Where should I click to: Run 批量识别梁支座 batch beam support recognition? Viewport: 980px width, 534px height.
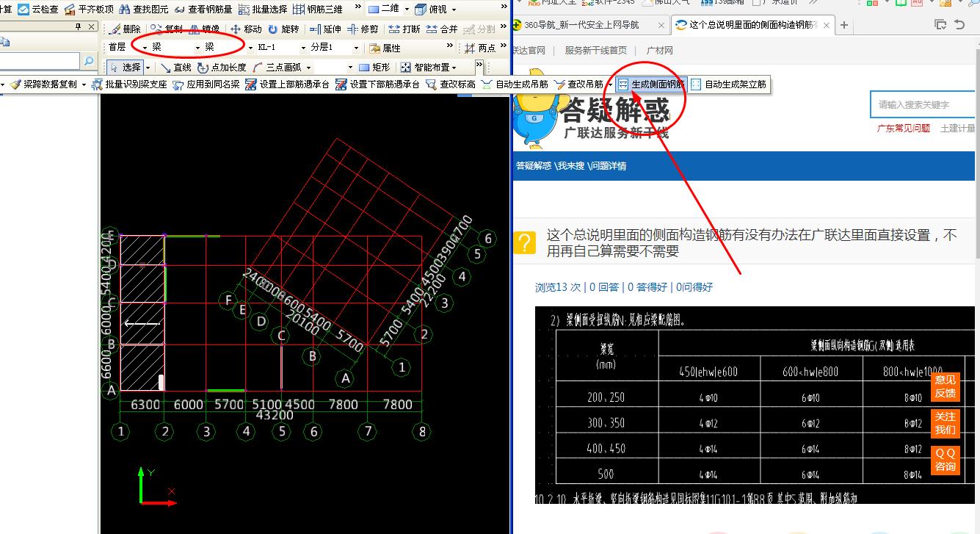128,84
